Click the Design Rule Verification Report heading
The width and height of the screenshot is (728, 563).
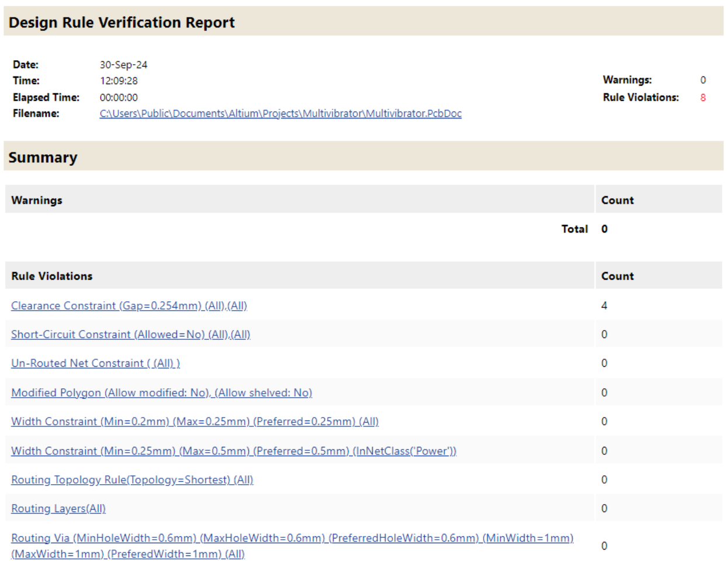(x=122, y=22)
